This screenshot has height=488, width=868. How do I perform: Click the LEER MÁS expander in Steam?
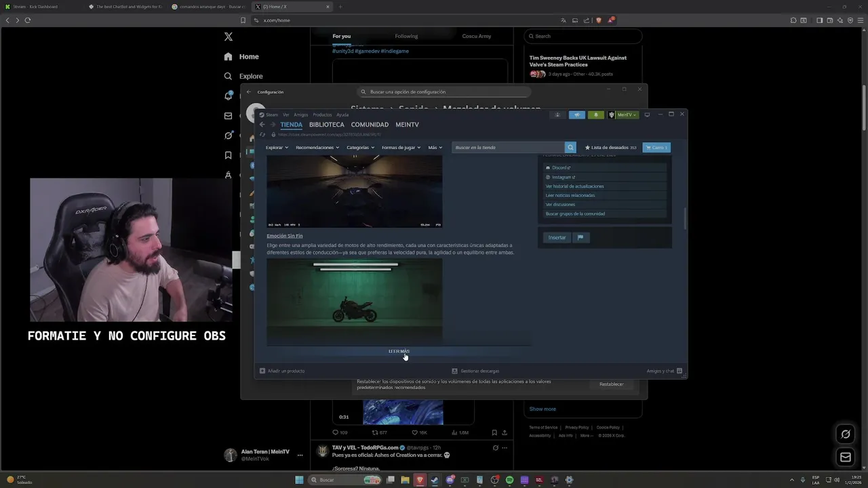(x=399, y=351)
